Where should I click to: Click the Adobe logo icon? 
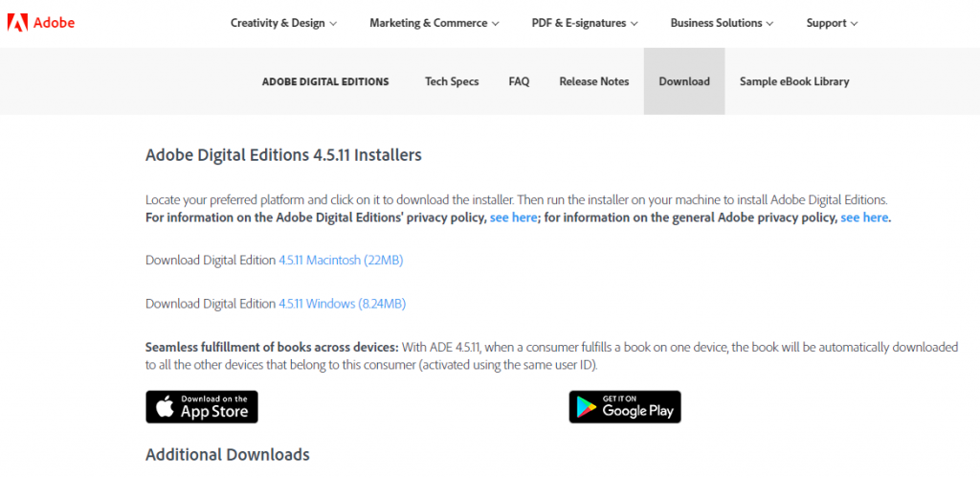coord(17,23)
